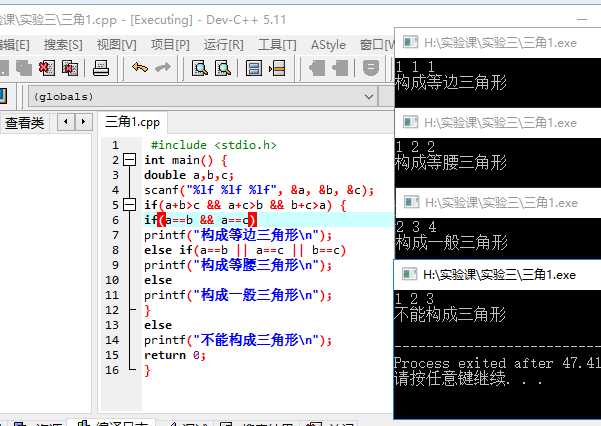601x426 pixels.
Task: Click the Go to line toolbar icon
Action: 277,68
